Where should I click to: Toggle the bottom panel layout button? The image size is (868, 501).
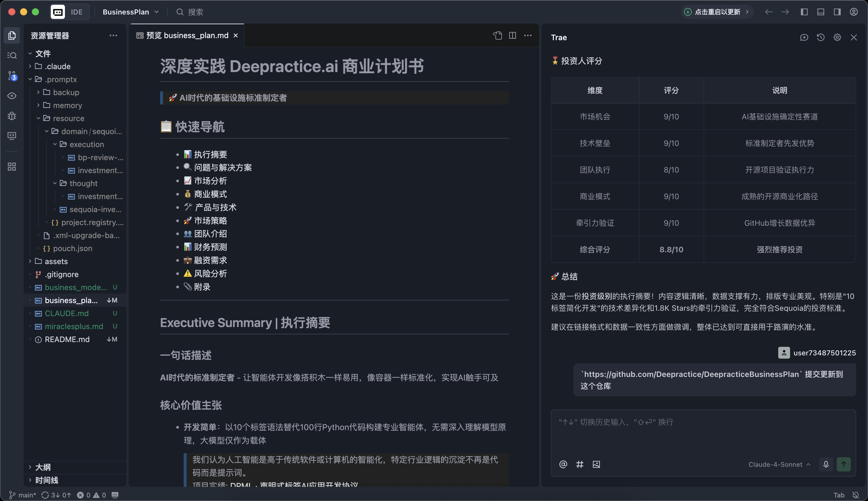coord(820,12)
